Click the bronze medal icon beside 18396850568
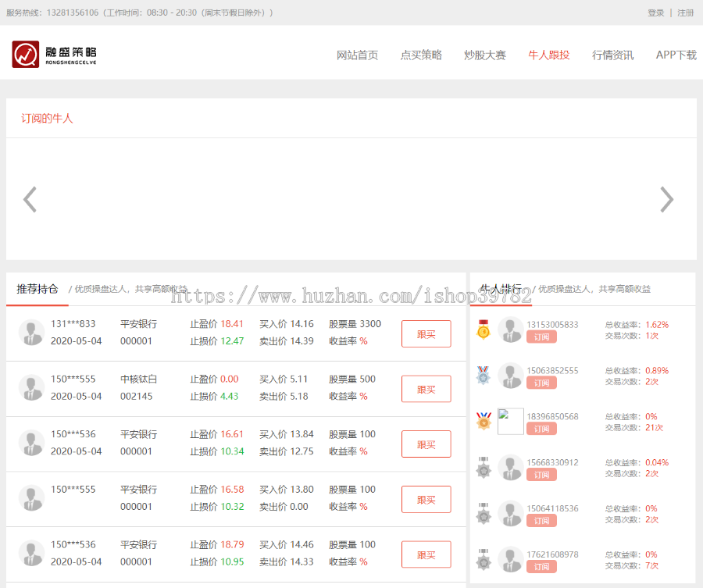703x588 pixels. pyautogui.click(x=484, y=422)
